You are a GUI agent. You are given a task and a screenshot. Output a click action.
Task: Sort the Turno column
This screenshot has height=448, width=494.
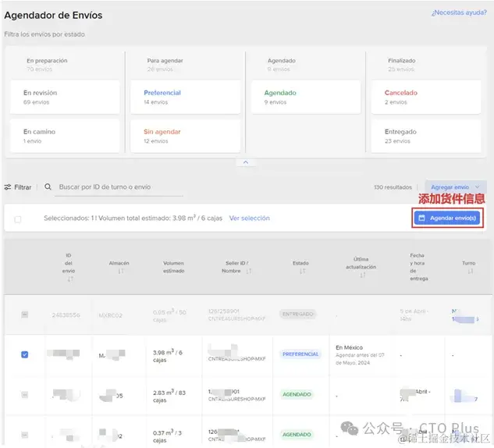tap(471, 272)
